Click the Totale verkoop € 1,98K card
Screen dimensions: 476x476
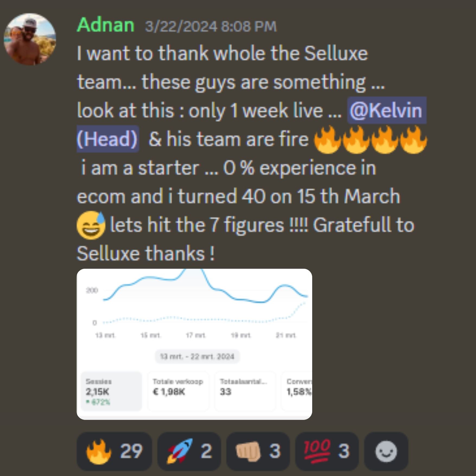(178, 391)
